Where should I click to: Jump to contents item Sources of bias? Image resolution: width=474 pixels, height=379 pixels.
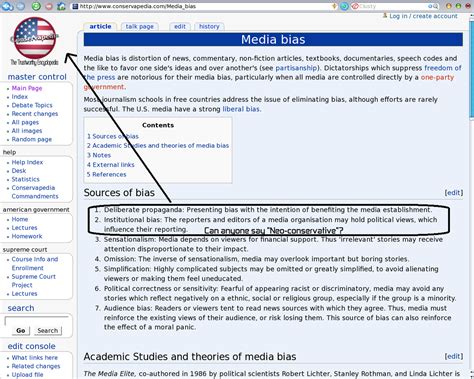[113, 136]
